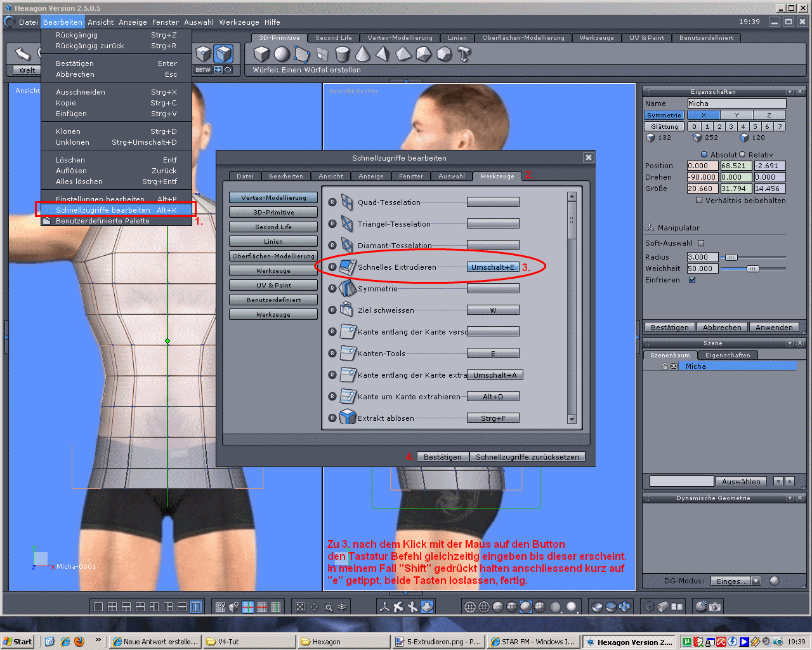Enable the Soft-Auswahl checkbox
The width and height of the screenshot is (812, 650).
[x=701, y=243]
